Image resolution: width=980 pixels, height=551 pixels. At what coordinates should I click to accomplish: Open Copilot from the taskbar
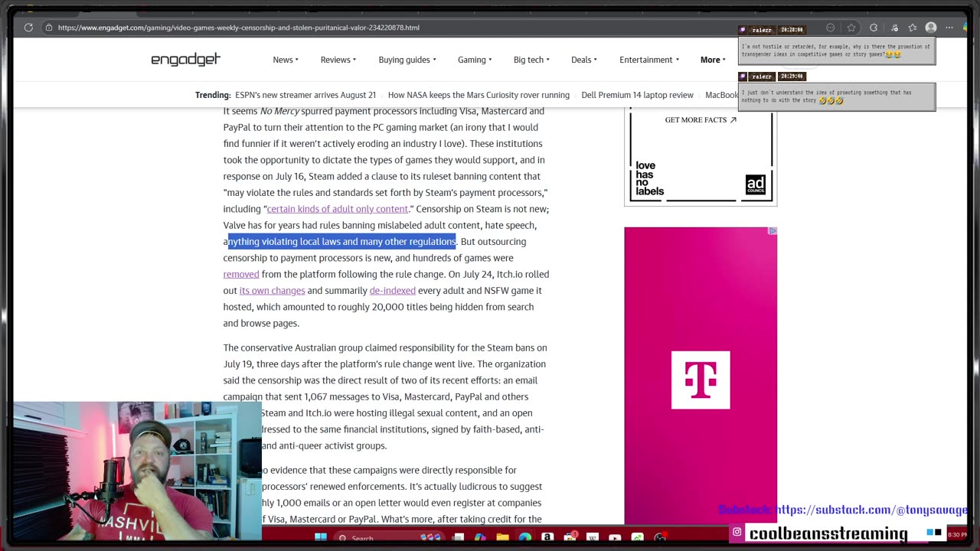click(480, 537)
